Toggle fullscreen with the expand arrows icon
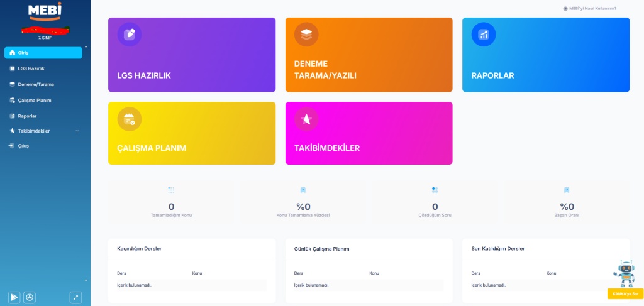The width and height of the screenshot is (644, 306). click(75, 297)
